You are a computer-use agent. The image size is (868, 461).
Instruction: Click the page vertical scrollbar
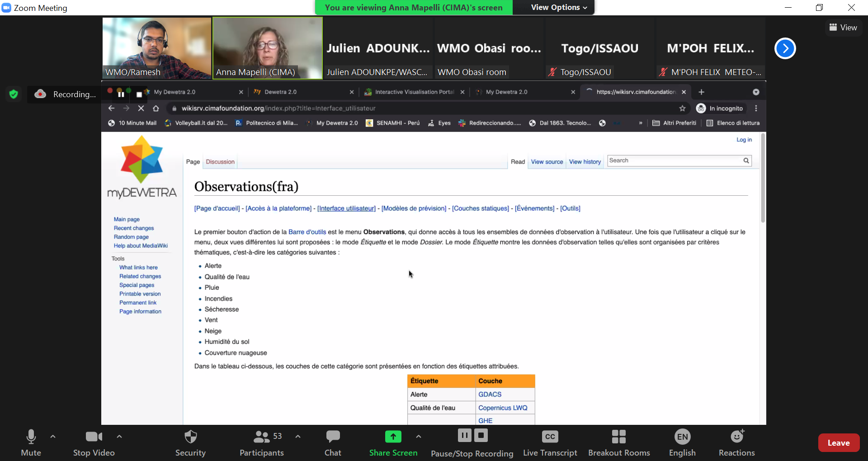pos(763,178)
